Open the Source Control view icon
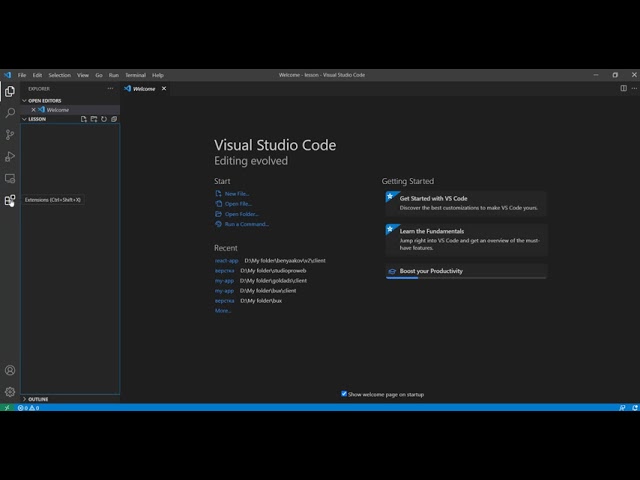 point(10,135)
